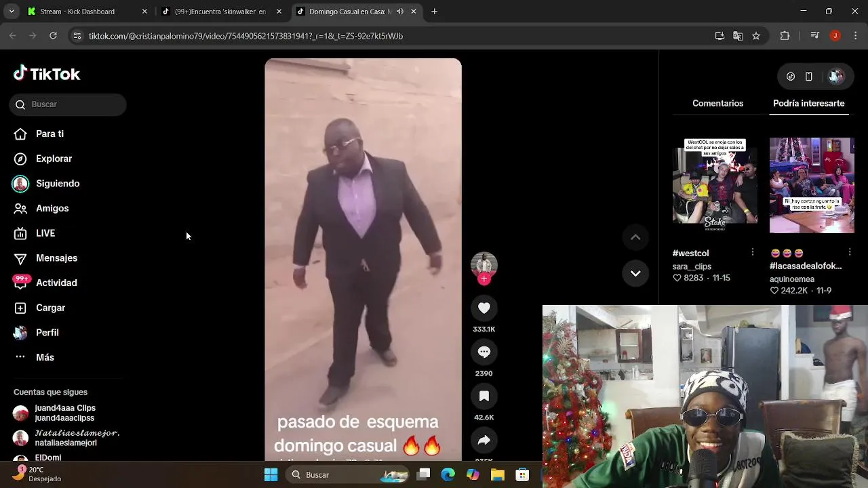This screenshot has width=868, height=488.
Task: Translate this page icon
Action: pyautogui.click(x=738, y=36)
